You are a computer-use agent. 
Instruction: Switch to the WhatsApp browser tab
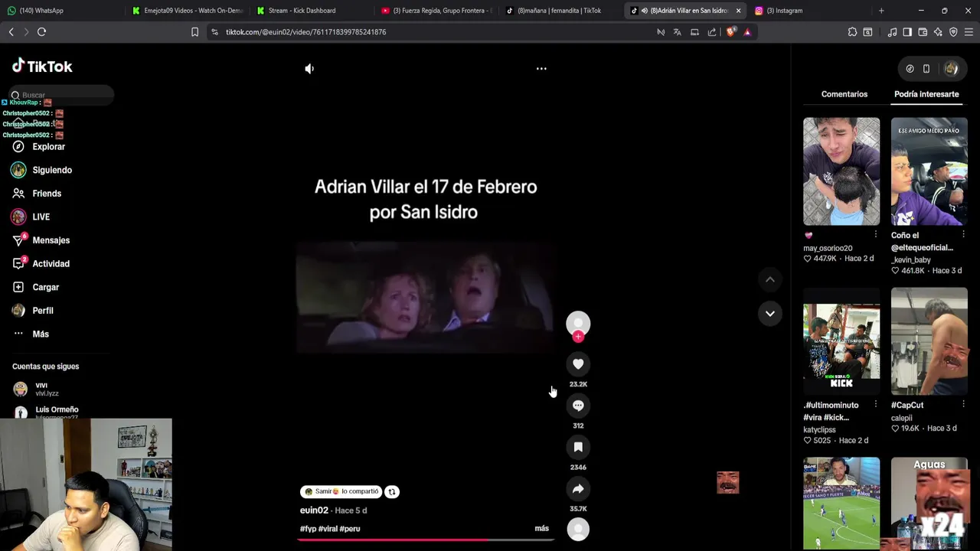point(61,11)
